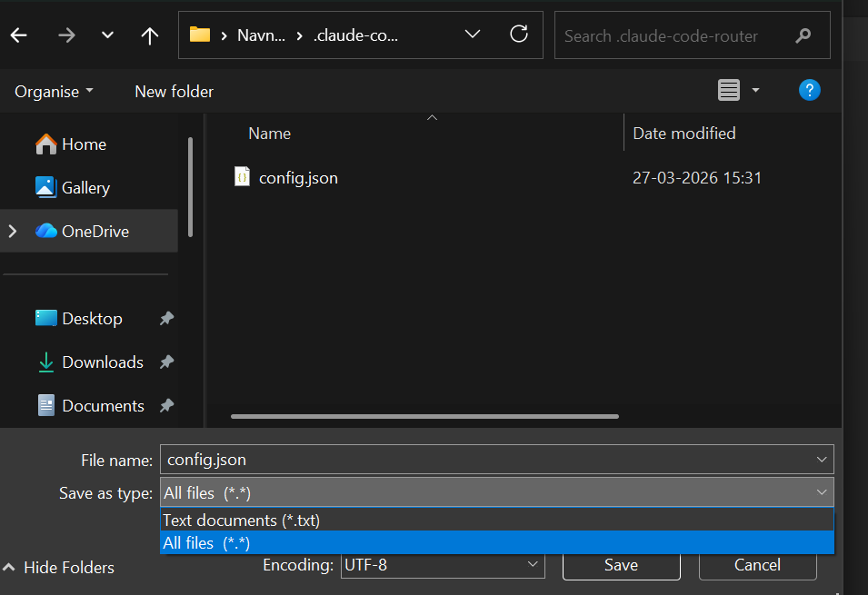The height and width of the screenshot is (595, 868).
Task: Click the File name input field
Action: (486, 460)
